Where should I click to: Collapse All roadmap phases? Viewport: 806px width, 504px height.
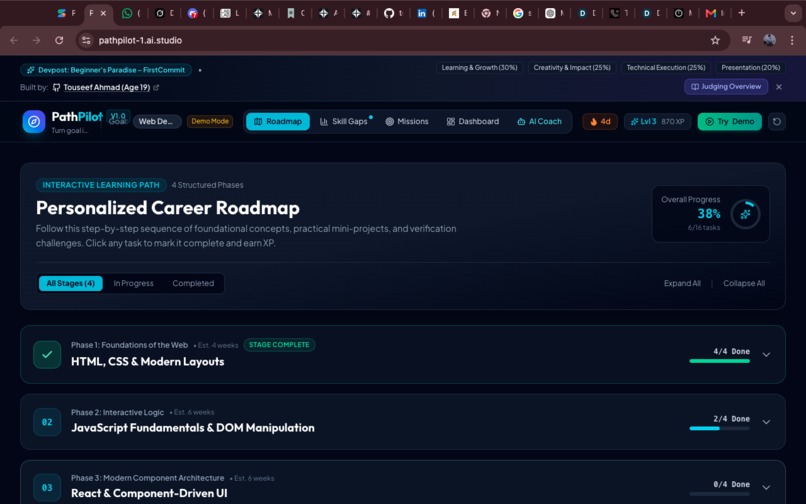point(744,283)
